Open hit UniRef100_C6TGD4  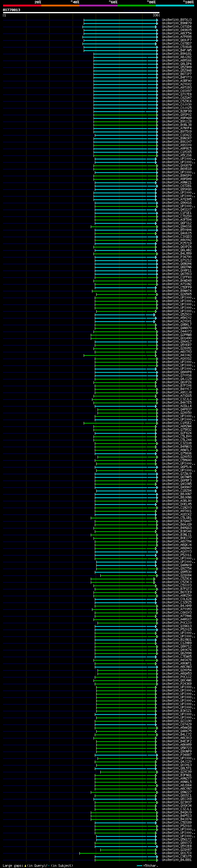tap(176, 26)
